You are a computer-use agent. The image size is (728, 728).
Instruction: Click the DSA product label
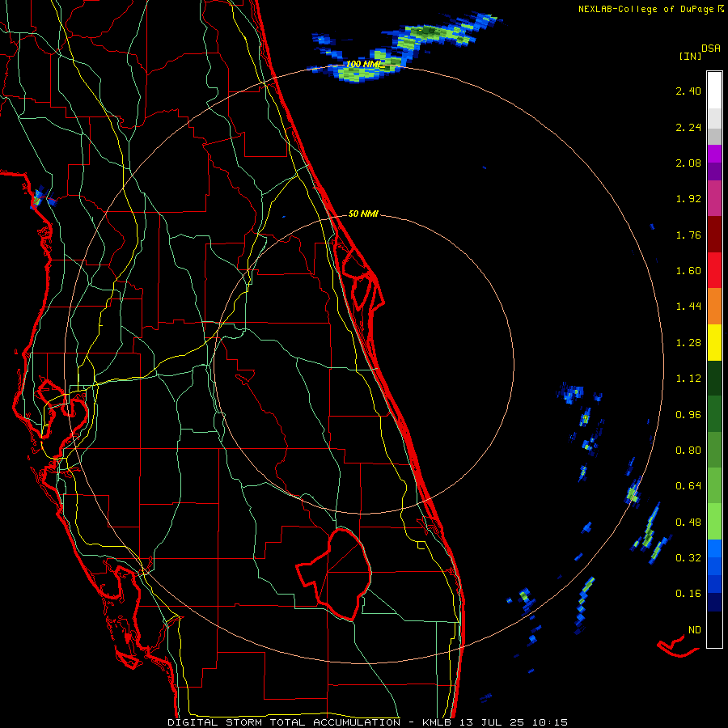pos(711,49)
